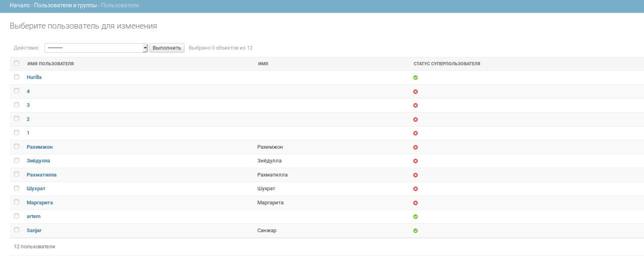Open user artem
This screenshot has height=266, width=644.
[34, 216]
